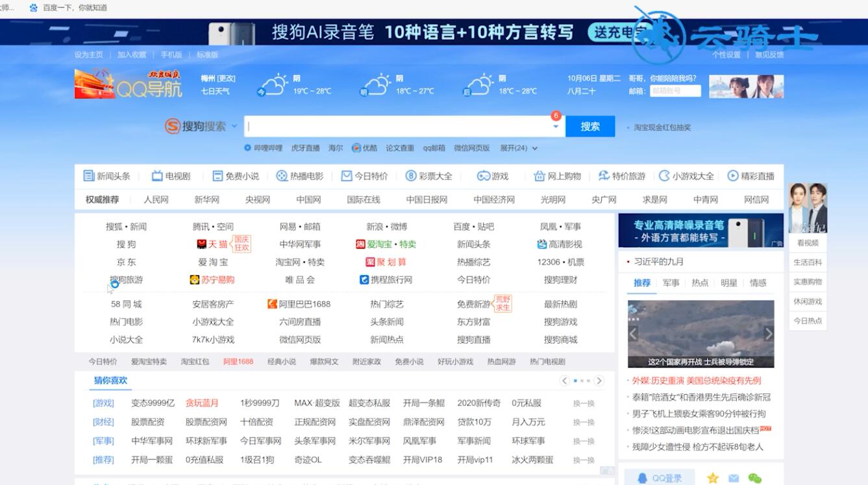Open the search engine dropdown beside 搜狗搜索
868x485 pixels.
pyautogui.click(x=234, y=127)
